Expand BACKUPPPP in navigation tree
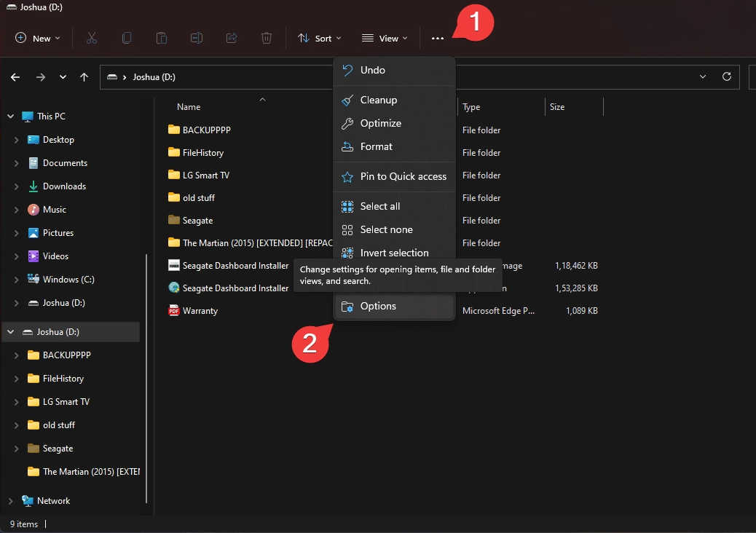 17,355
